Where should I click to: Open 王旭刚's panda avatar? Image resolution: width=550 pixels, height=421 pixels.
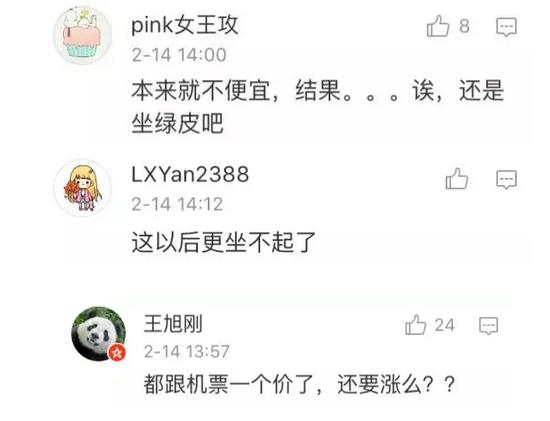click(98, 334)
